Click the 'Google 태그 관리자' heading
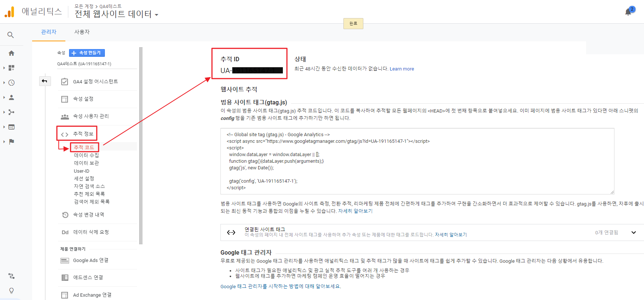This screenshot has width=644, height=300. pyautogui.click(x=246, y=252)
